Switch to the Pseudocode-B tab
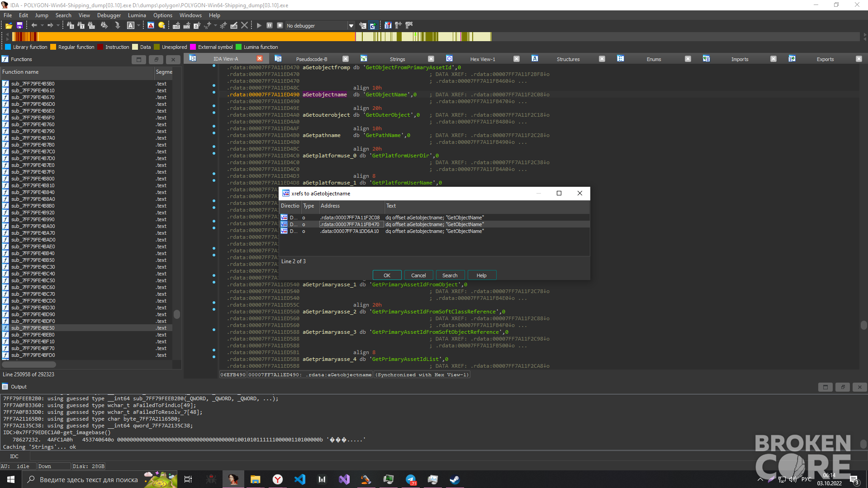This screenshot has height=488, width=868. [311, 59]
